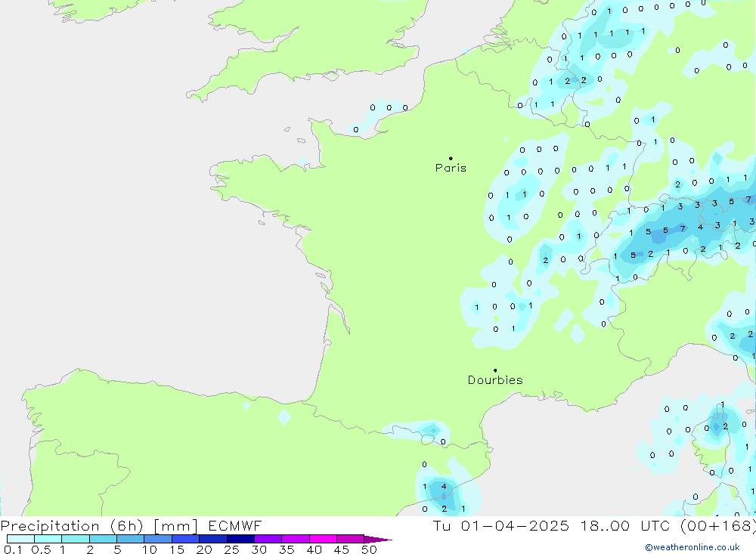Viewport: 756px width, 554px height.
Task: Pick the legend swatch between 5 and 10
Action: pyautogui.click(x=131, y=539)
